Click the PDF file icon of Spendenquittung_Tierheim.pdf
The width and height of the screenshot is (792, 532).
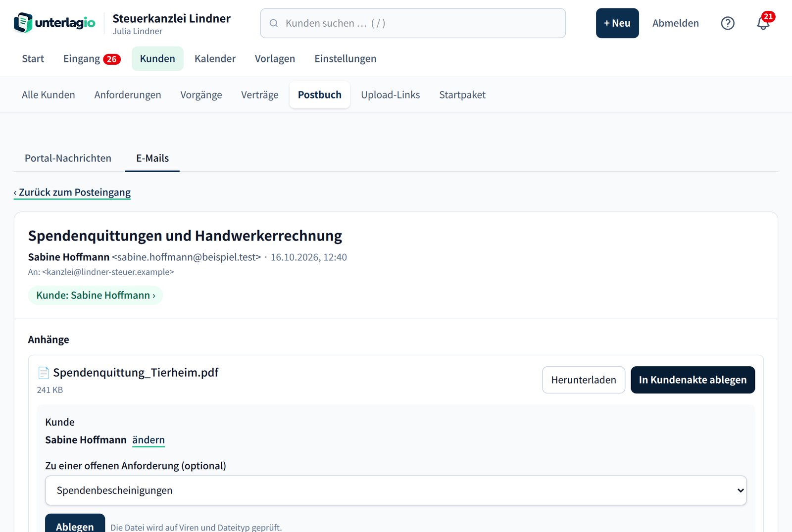pyautogui.click(x=44, y=373)
